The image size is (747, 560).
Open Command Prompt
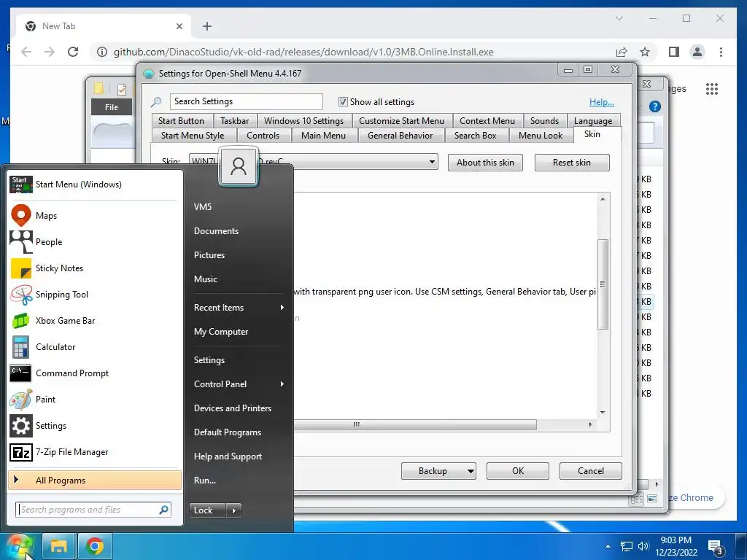click(95, 373)
